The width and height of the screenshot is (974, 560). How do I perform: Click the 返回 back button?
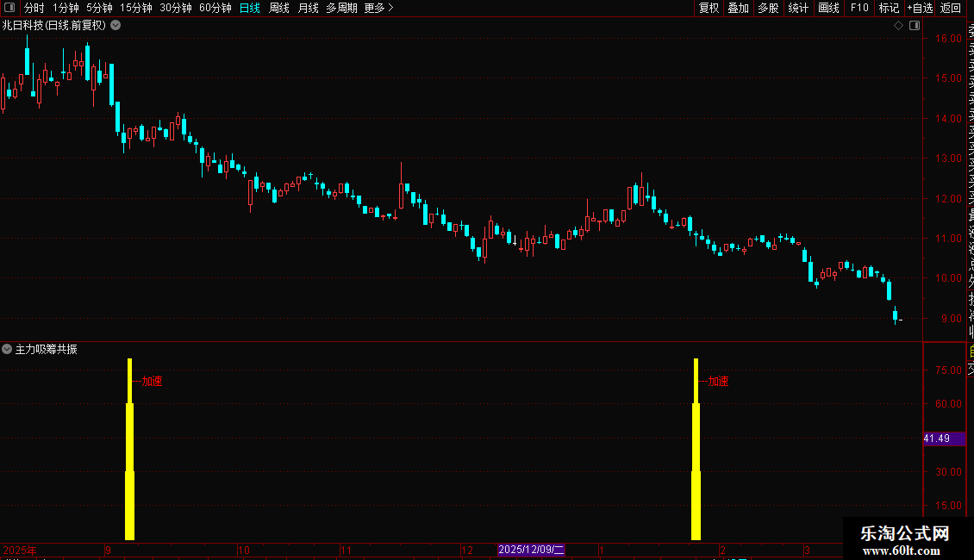951,8
